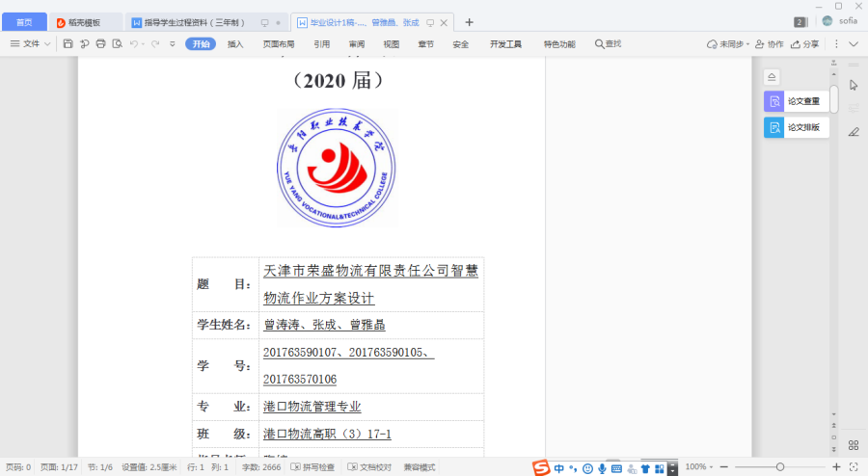This screenshot has height=476, width=868.
Task: Click the zoom slider handle
Action: pyautogui.click(x=780, y=467)
